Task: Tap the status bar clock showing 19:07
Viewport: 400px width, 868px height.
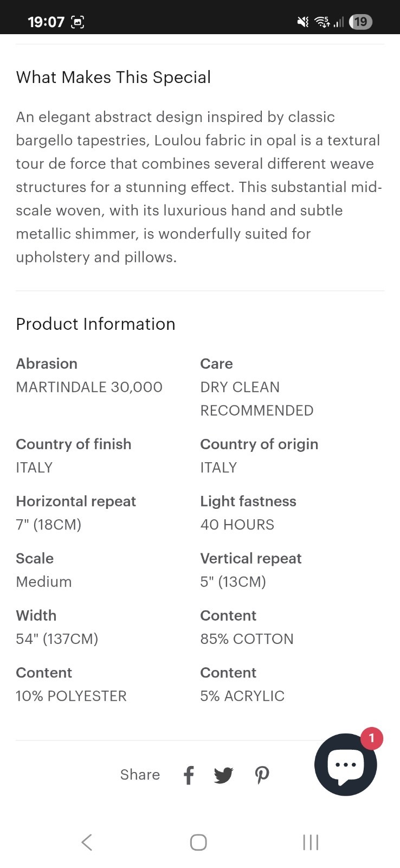Action: (46, 22)
